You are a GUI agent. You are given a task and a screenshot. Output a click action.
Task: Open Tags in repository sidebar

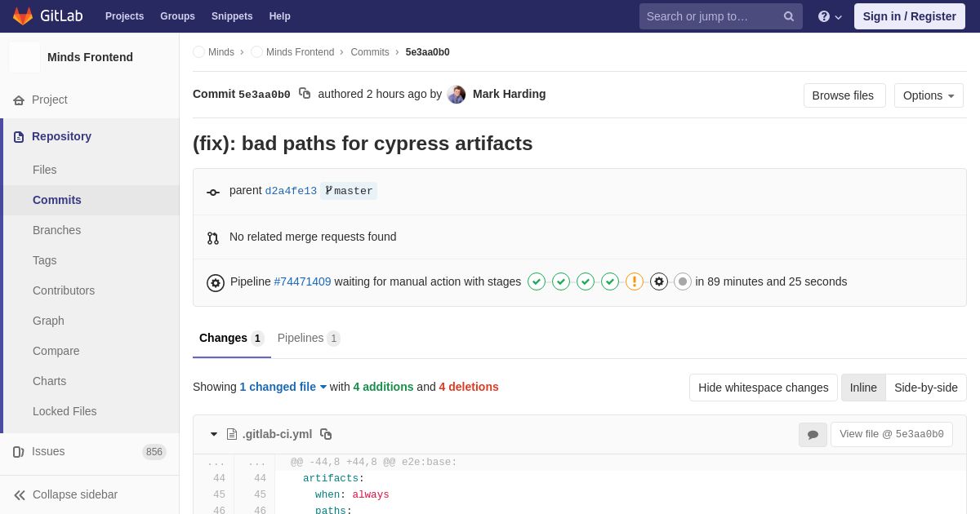click(x=45, y=260)
